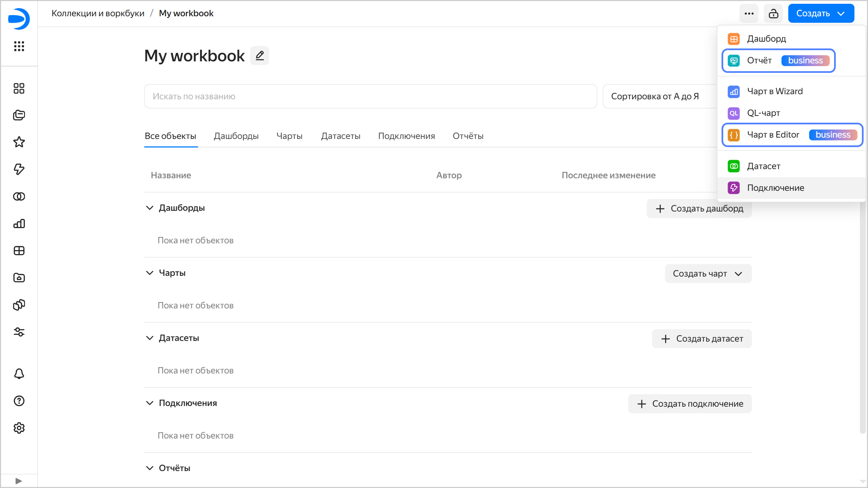Select Чарт в Wizard menu item

click(775, 91)
